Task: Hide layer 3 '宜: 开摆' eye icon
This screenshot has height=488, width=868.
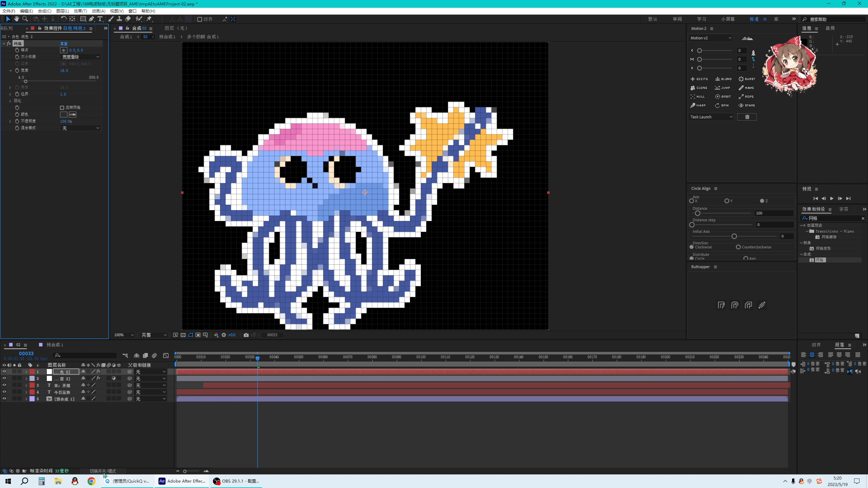Action: tap(4, 385)
